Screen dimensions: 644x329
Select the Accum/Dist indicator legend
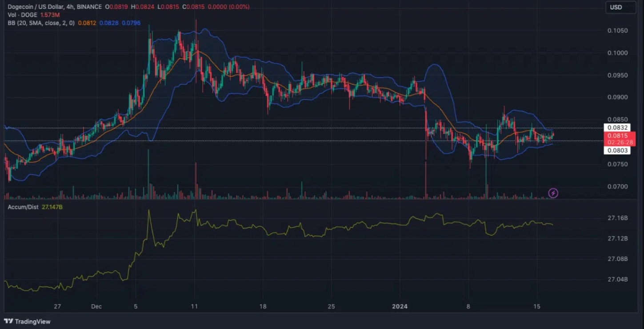(23, 207)
